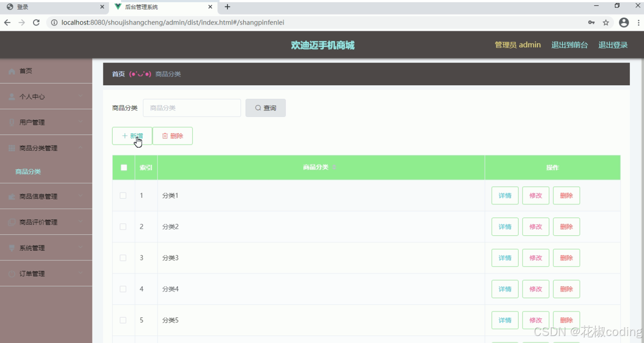Open 详情 for row 分类2
This screenshot has width=644, height=343.
pos(505,227)
